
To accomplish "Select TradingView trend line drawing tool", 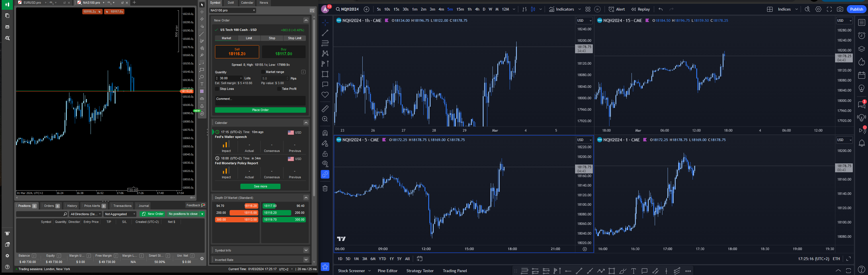I will tap(325, 33).
